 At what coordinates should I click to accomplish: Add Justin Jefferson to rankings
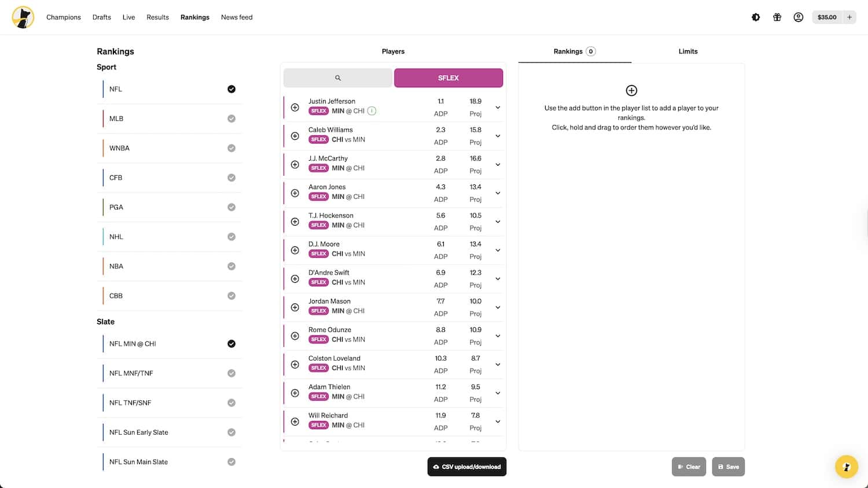tap(295, 108)
